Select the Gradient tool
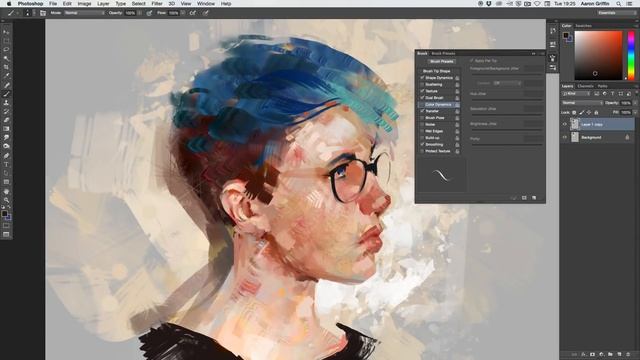 6,129
